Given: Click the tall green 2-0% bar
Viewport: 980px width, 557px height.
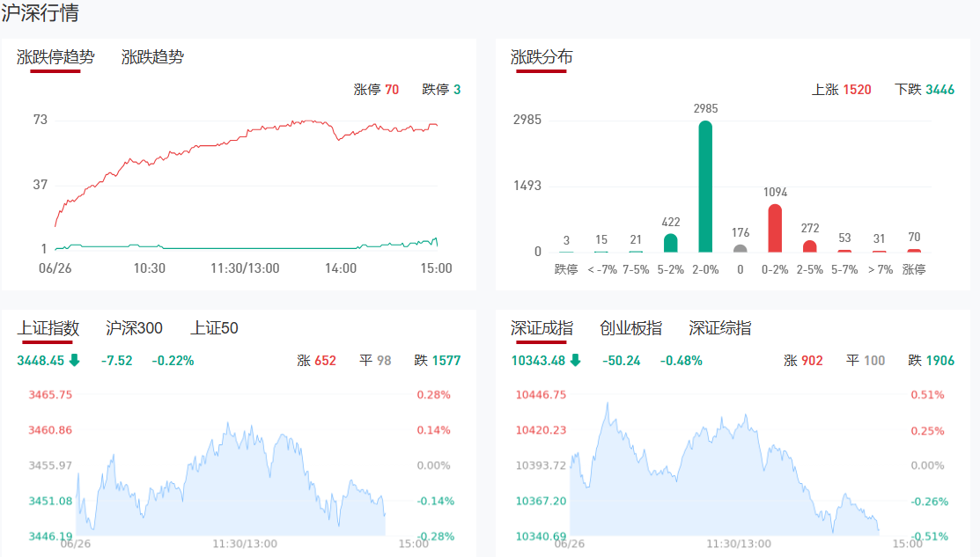Looking at the screenshot, I should (705, 187).
